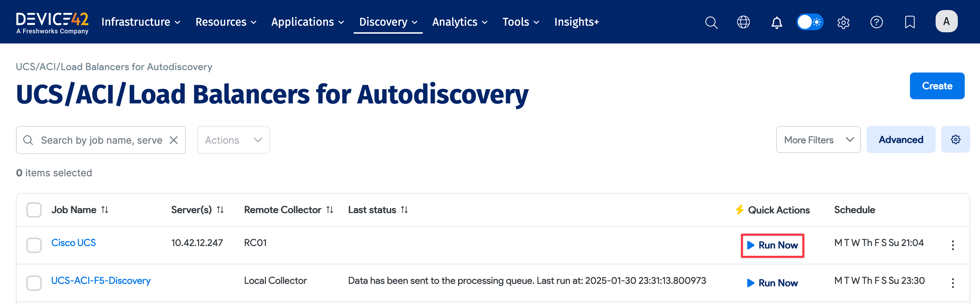Open the kebab menu for Cisco UCS row

pyautogui.click(x=952, y=245)
